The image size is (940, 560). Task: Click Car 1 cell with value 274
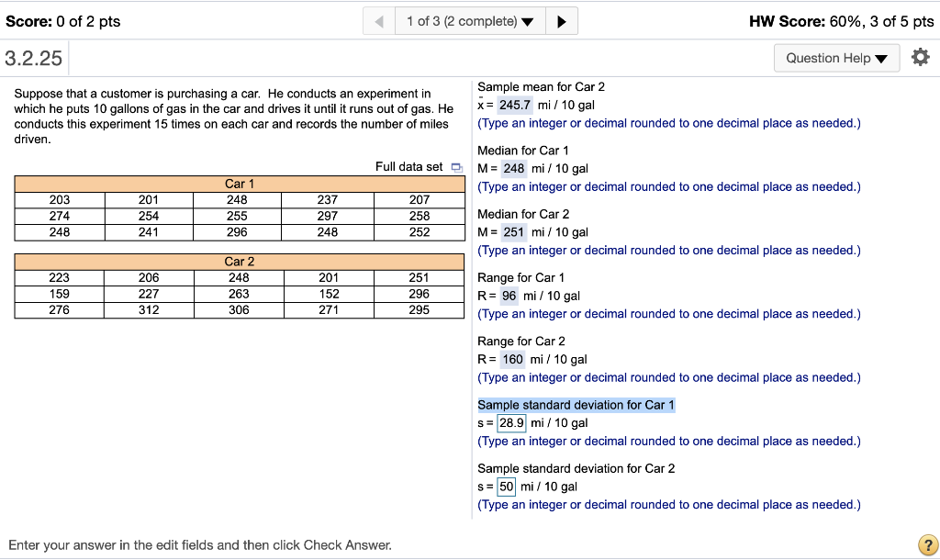[x=60, y=216]
